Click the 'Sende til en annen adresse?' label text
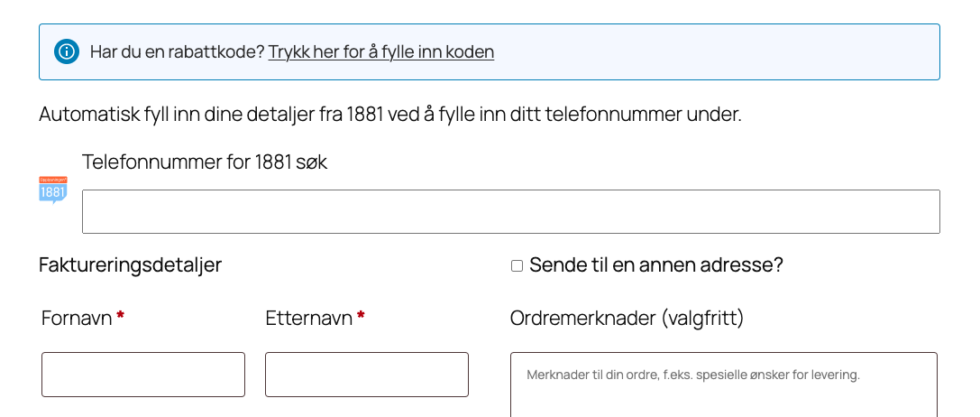Screen dimensions: 980x417 pyautogui.click(x=655, y=265)
